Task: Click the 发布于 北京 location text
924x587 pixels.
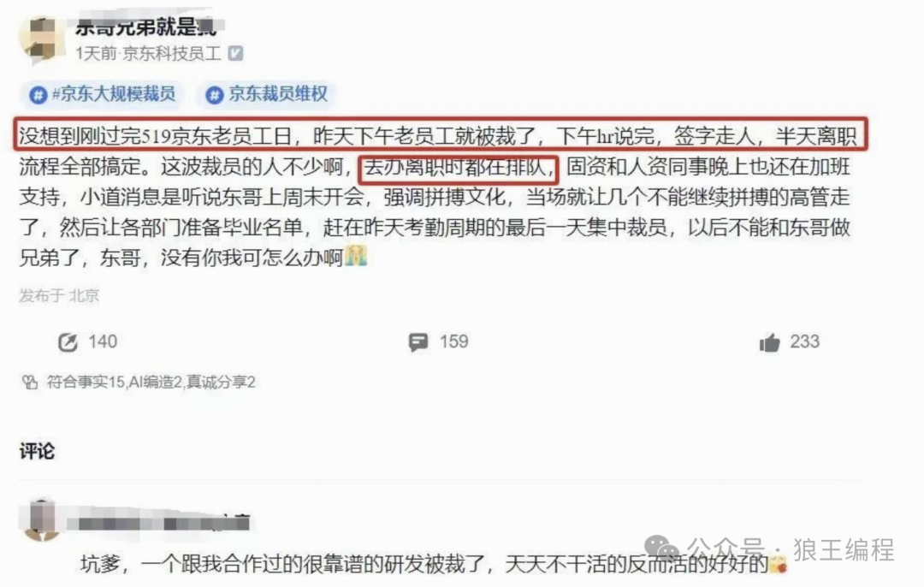Action: 59,295
